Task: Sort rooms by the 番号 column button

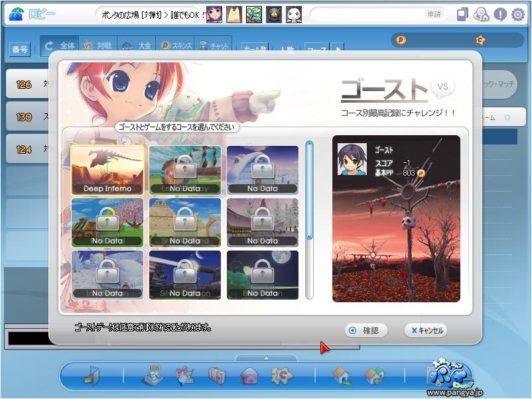Action: [20, 50]
